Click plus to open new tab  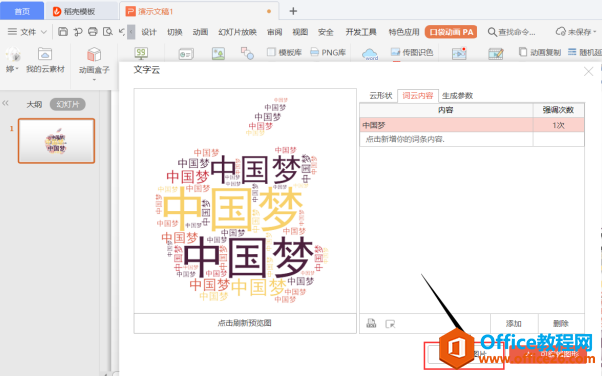click(293, 11)
